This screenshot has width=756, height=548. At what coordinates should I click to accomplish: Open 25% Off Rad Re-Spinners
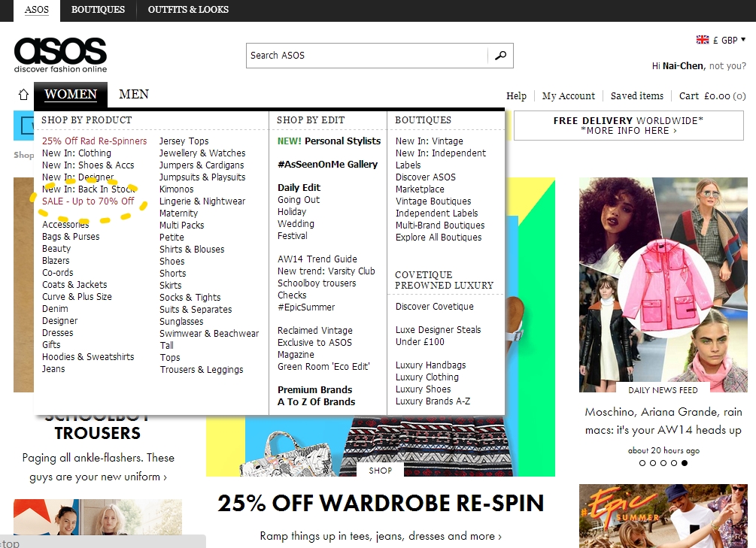tap(95, 141)
